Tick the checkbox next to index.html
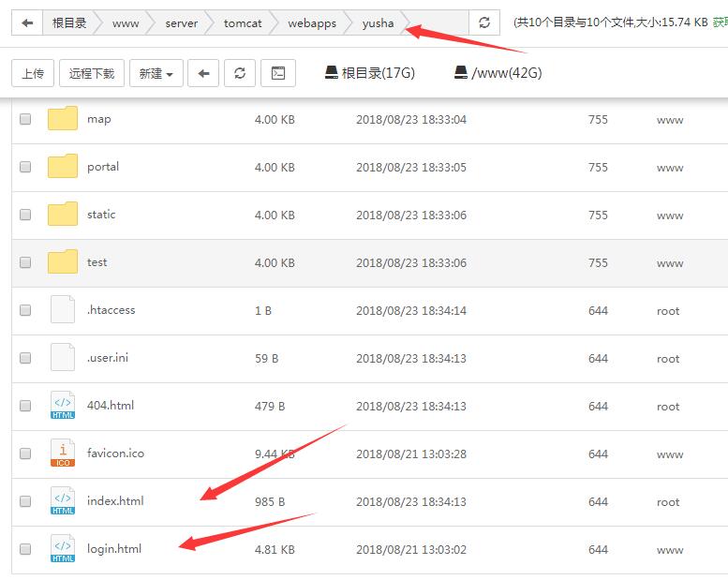 pyautogui.click(x=25, y=501)
